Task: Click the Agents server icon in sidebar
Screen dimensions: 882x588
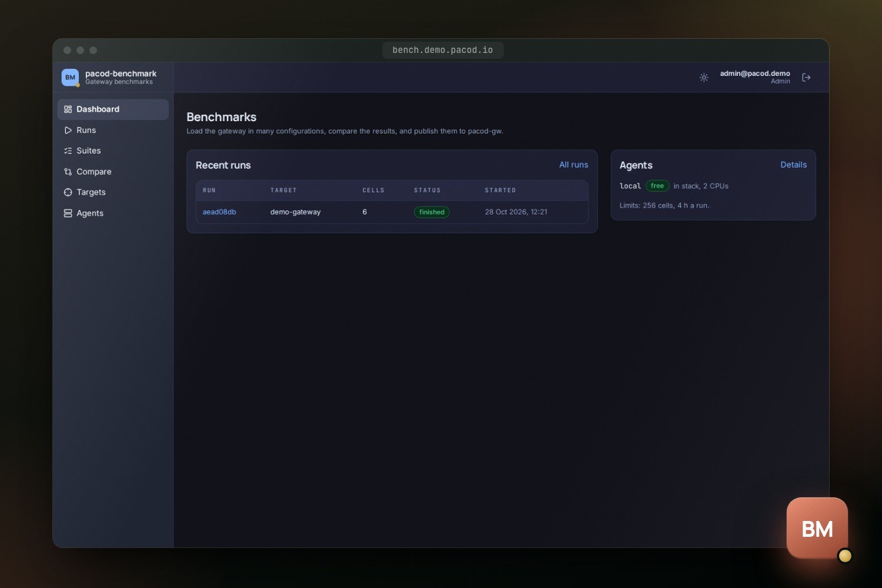Action: tap(68, 213)
